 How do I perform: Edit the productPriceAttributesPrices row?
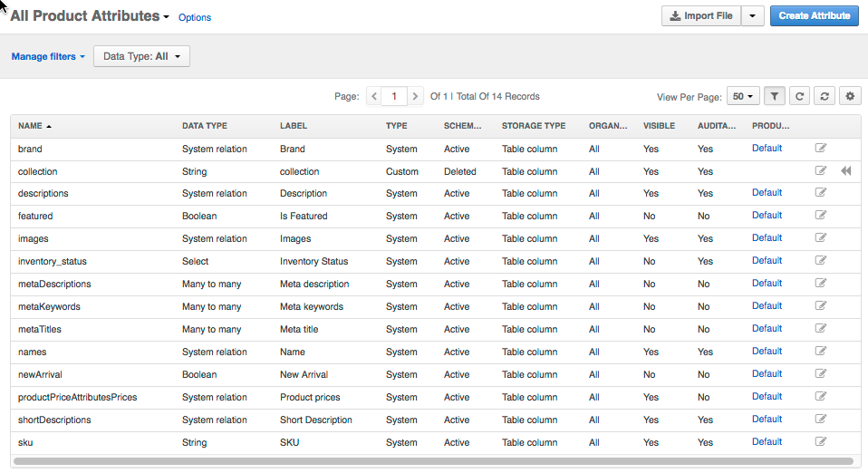click(x=820, y=397)
